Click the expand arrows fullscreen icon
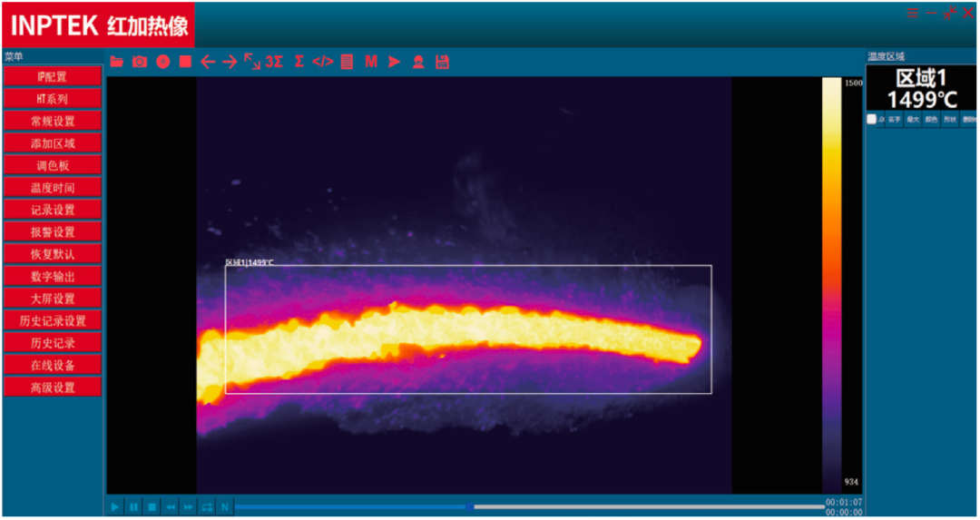The width and height of the screenshot is (980, 520). tap(251, 62)
